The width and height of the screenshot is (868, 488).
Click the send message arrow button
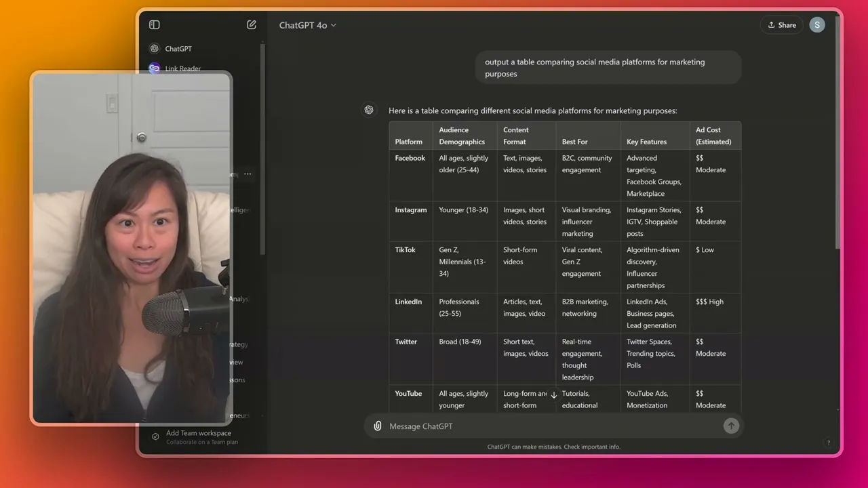[x=731, y=426]
